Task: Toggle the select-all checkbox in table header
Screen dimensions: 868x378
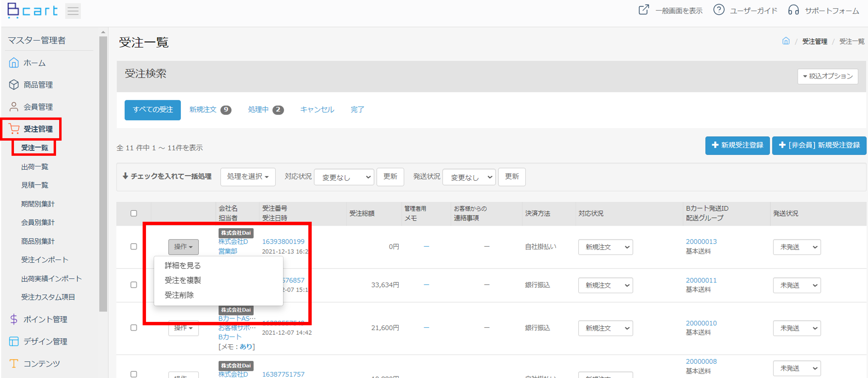Action: [134, 213]
